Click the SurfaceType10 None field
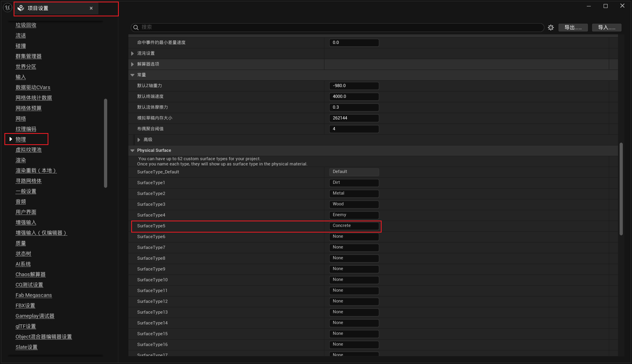The image size is (632, 364). point(354,280)
